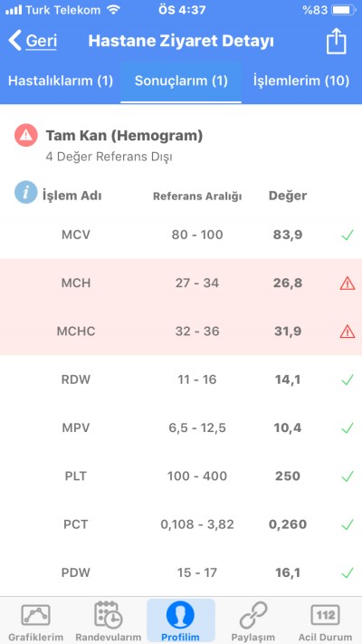This screenshot has height=644, width=362.
Task: Switch to Hastalıklarım (1) tab
Action: 61,81
